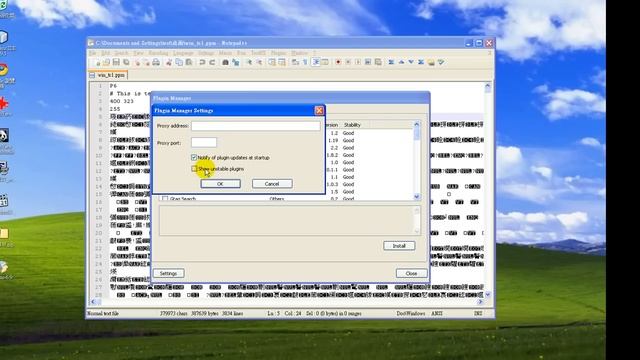Click the Save Recorded Macro icon

click(378, 62)
